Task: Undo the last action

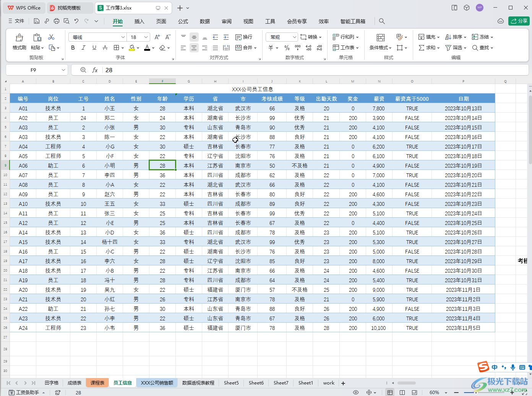Action: pyautogui.click(x=76, y=21)
